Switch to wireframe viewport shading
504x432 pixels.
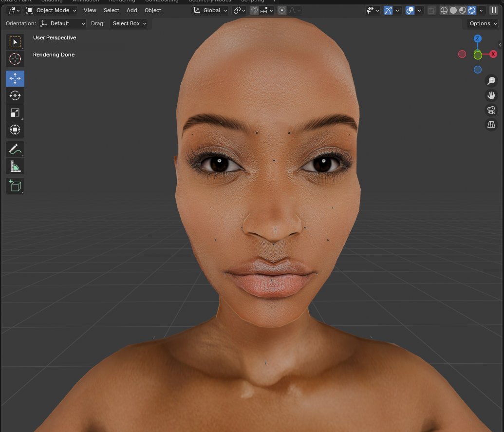444,10
